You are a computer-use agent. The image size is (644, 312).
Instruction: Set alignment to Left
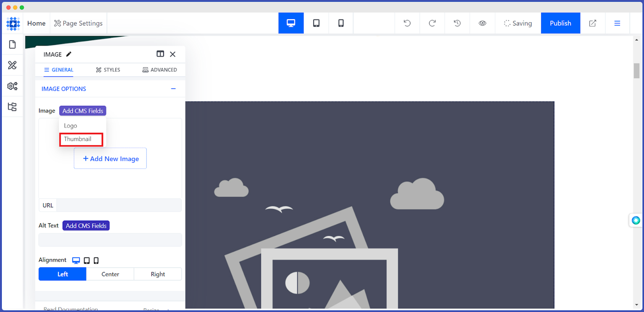62,274
